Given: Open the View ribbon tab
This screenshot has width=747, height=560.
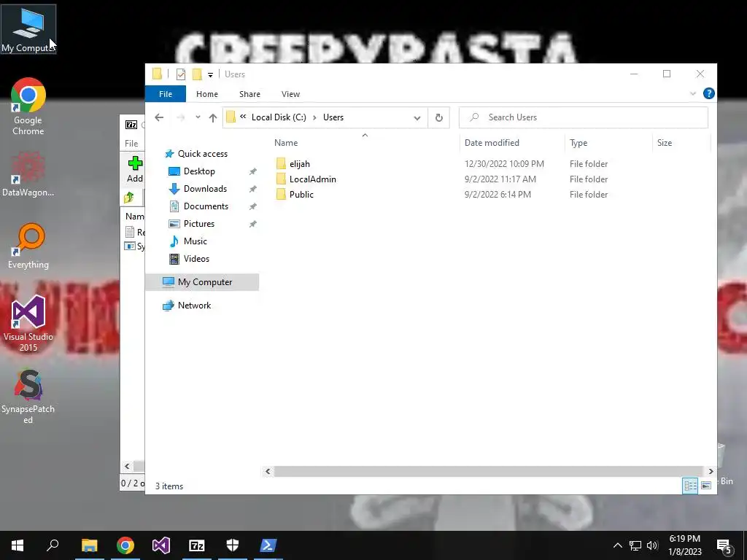Looking at the screenshot, I should pos(290,94).
